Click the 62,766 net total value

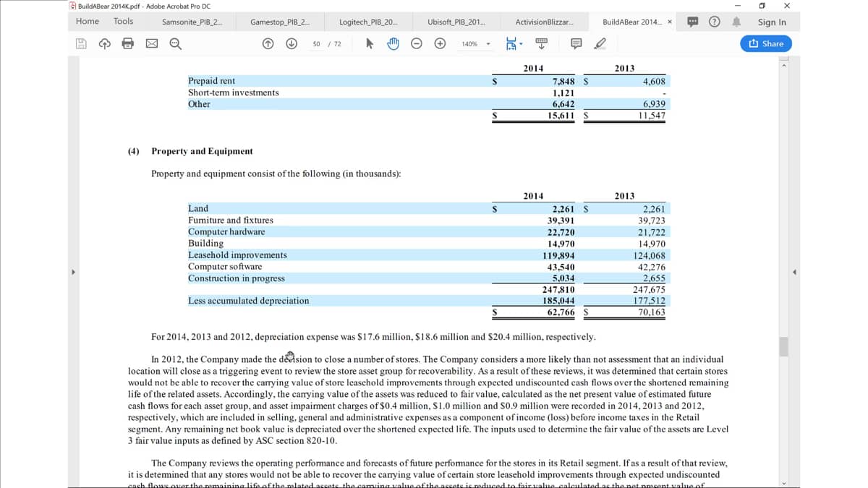(561, 312)
